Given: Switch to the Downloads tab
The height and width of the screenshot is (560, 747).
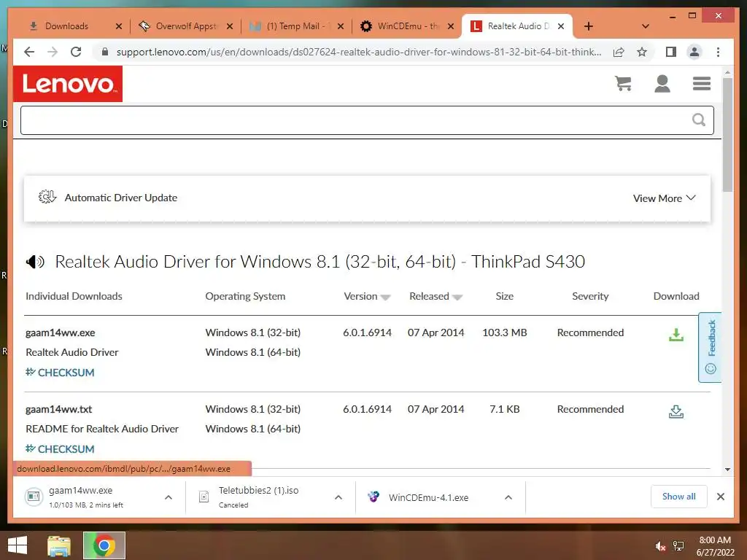Looking at the screenshot, I should pyautogui.click(x=66, y=26).
